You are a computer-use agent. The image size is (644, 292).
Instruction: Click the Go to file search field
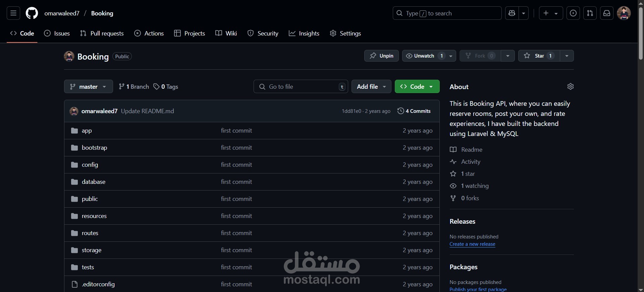301,86
